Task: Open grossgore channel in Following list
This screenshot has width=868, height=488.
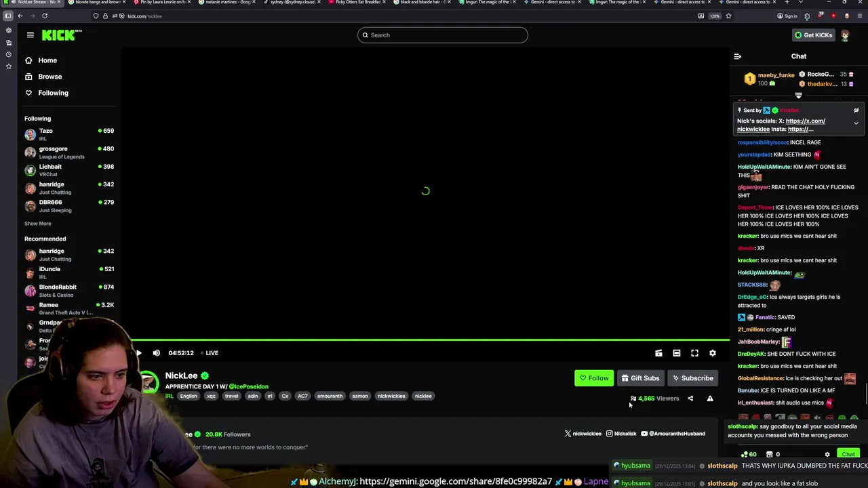Action: 69,152
